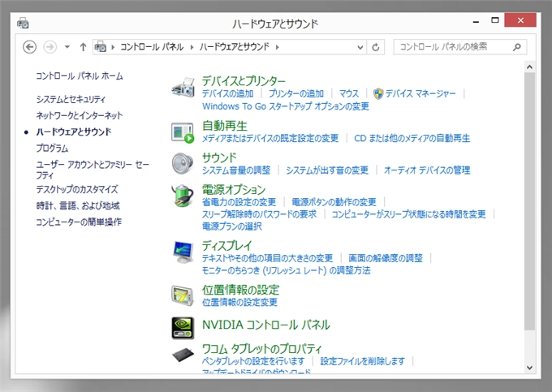Click the Location Settings map icon
552x392 pixels.
coord(183,295)
